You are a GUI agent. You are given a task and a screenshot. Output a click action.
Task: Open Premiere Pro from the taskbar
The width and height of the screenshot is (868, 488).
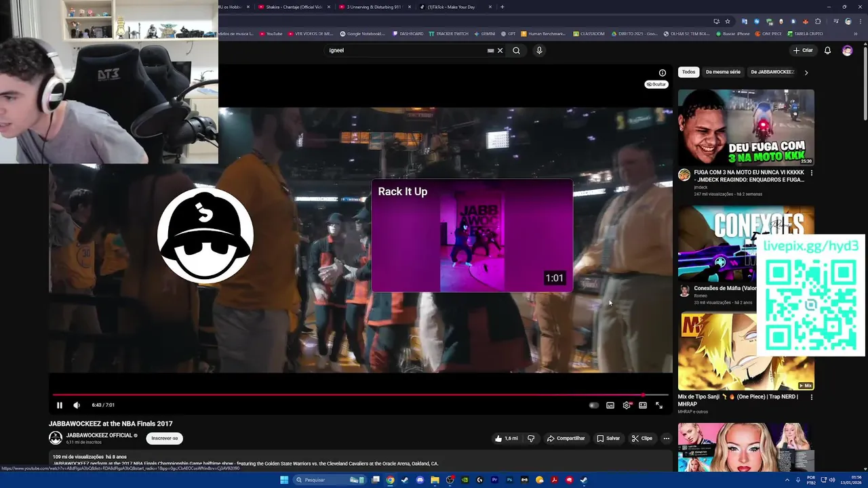(x=494, y=480)
